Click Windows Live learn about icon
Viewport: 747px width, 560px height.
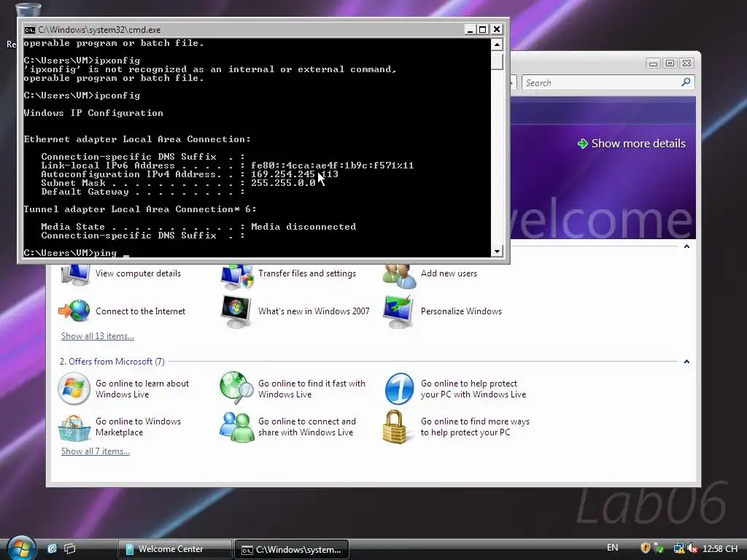pos(74,389)
